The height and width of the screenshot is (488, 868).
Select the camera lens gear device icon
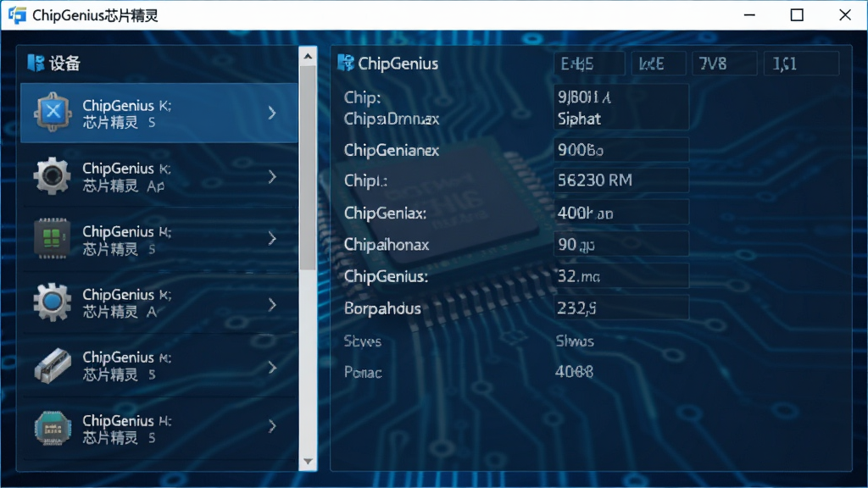52,176
